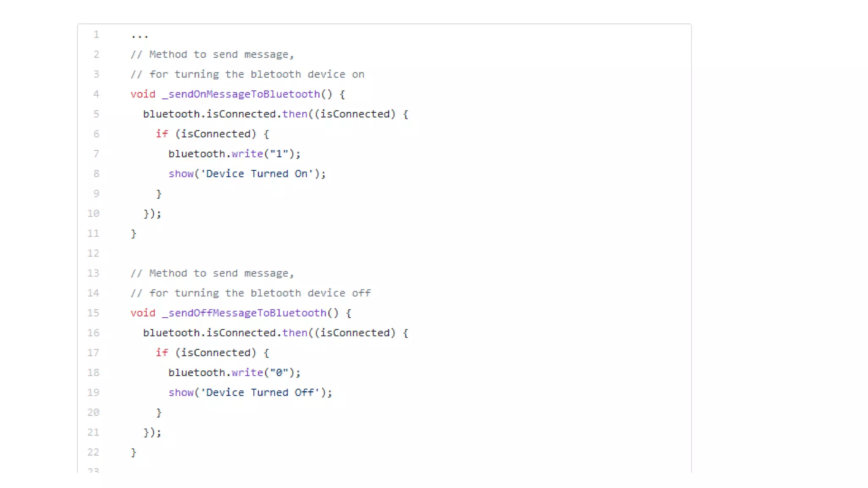Click the void keyword on line 15

(x=143, y=313)
